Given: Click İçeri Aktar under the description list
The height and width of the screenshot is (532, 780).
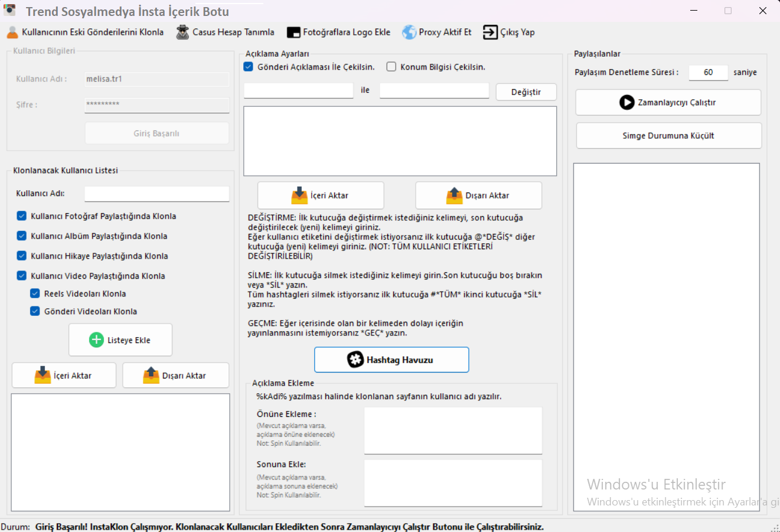Looking at the screenshot, I should click(x=321, y=195).
